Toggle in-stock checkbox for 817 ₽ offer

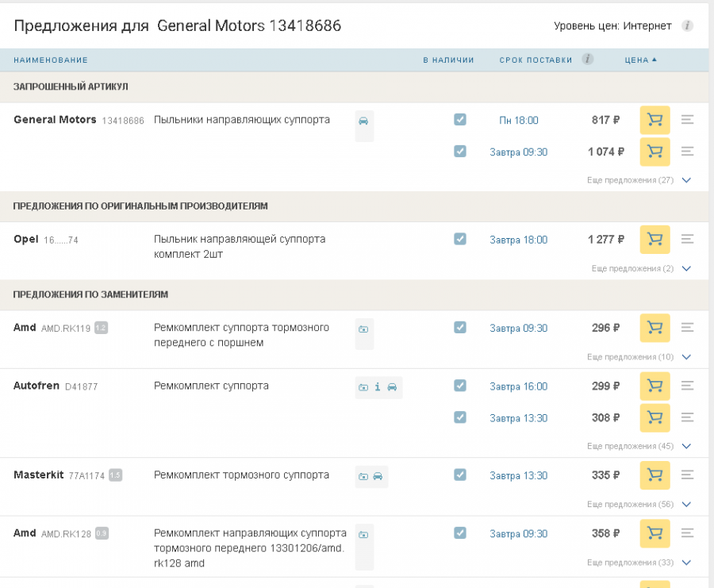pos(460,119)
